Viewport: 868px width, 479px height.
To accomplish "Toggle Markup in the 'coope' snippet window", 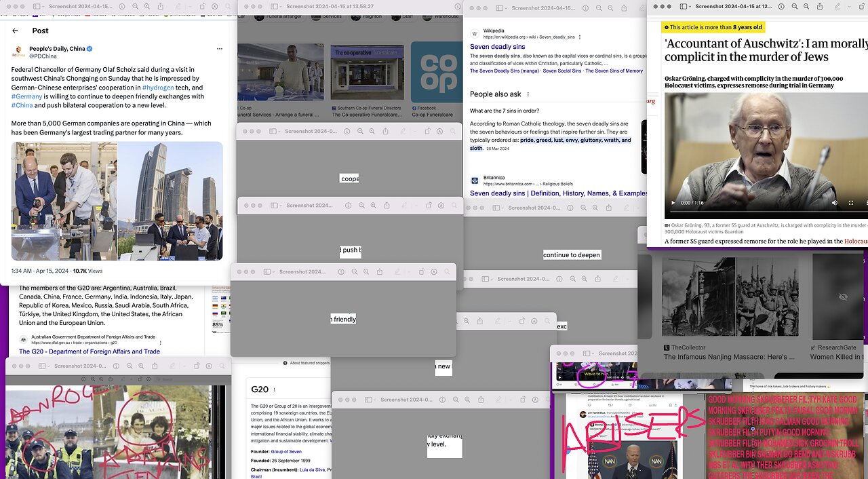I will (x=439, y=131).
